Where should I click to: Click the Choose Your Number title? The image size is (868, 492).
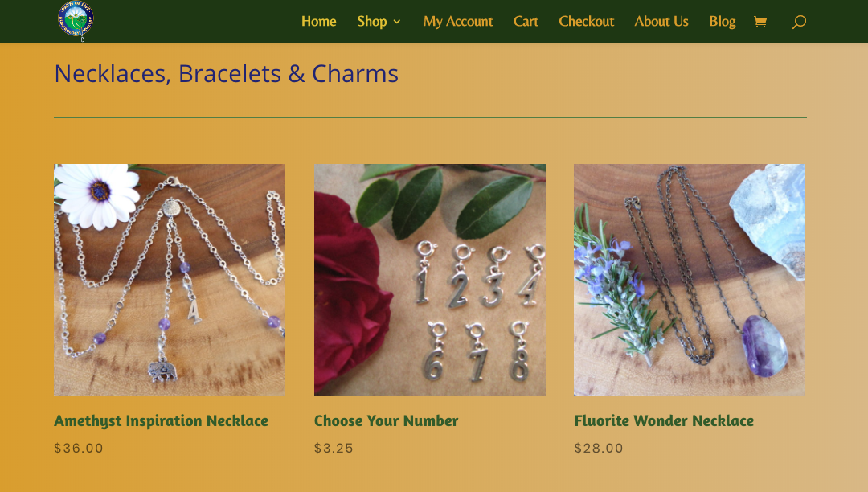[386, 421]
